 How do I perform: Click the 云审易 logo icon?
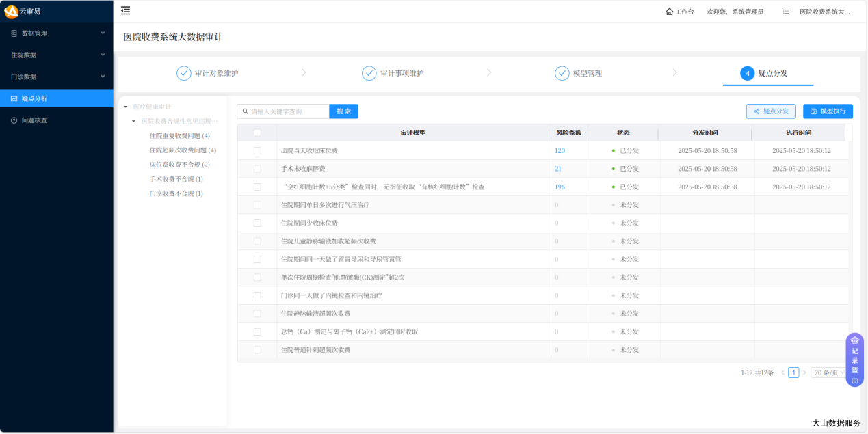(11, 11)
